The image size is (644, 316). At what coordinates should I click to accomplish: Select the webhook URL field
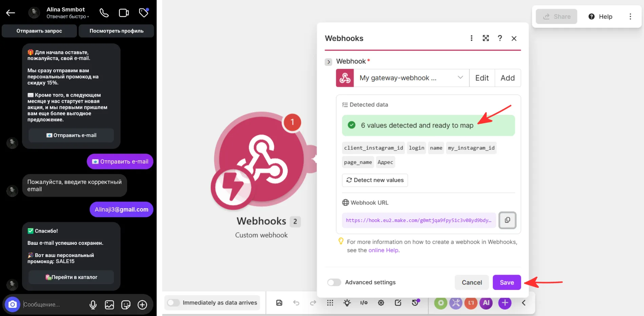tap(419, 220)
